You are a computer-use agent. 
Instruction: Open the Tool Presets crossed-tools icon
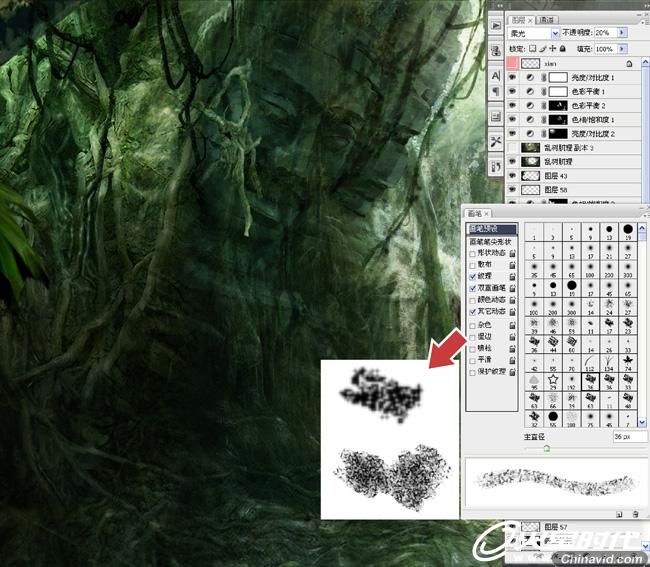[495, 142]
